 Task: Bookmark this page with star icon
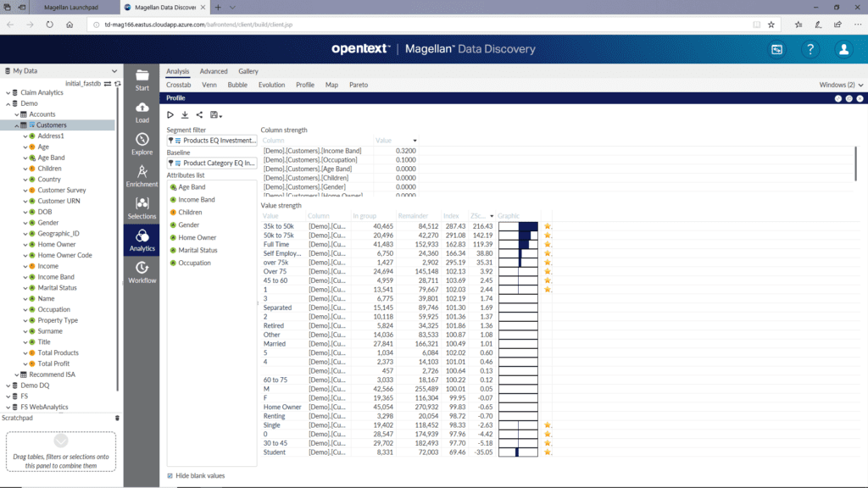click(771, 25)
